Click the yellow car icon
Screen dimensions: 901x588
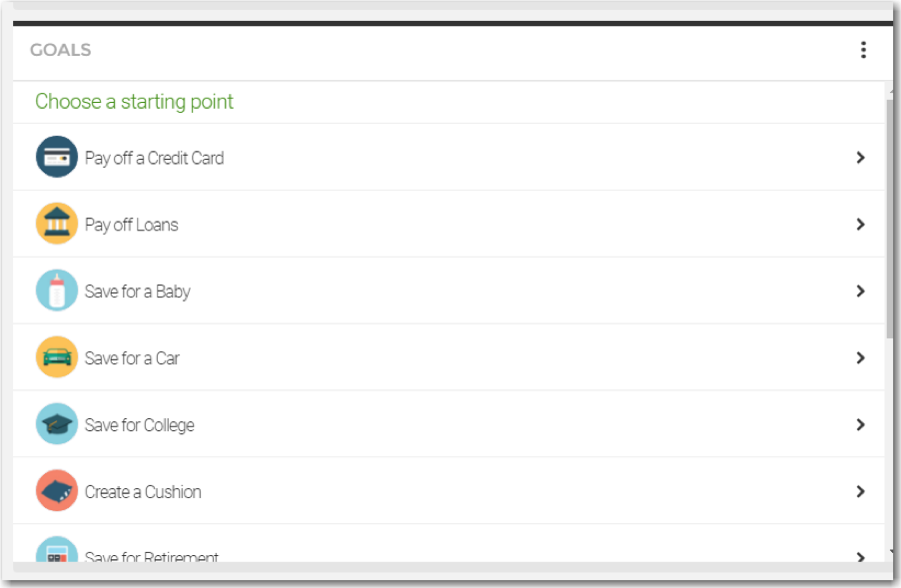point(56,356)
